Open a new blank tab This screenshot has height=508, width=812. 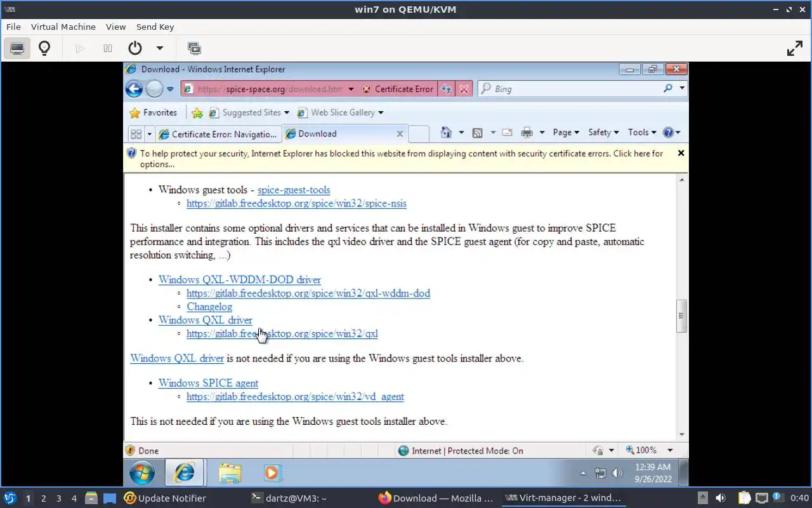(x=418, y=134)
